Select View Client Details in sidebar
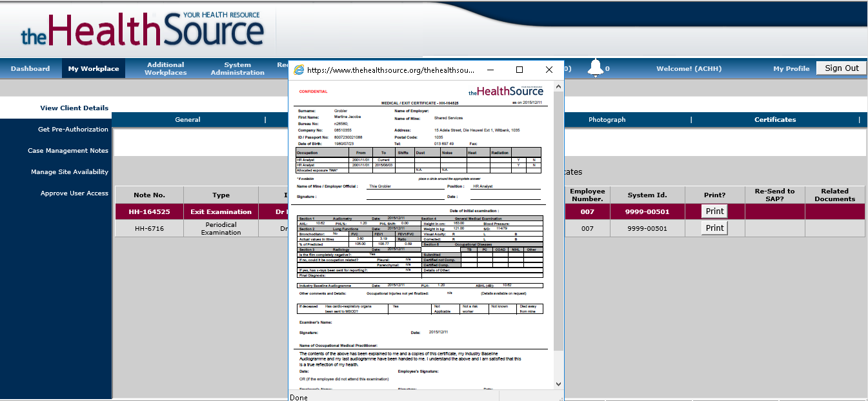Image resolution: width=868 pixels, height=401 pixels. tap(74, 108)
